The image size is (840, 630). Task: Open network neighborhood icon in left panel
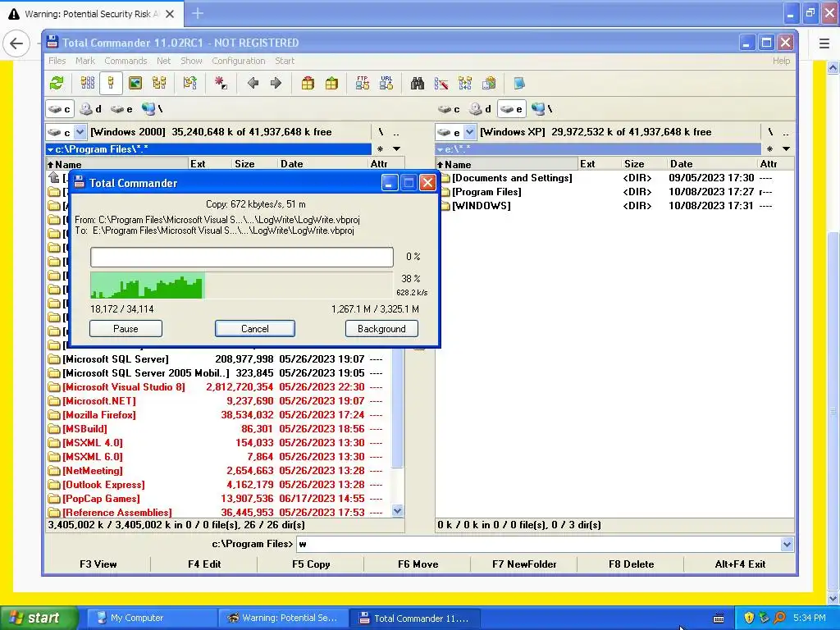pos(152,109)
